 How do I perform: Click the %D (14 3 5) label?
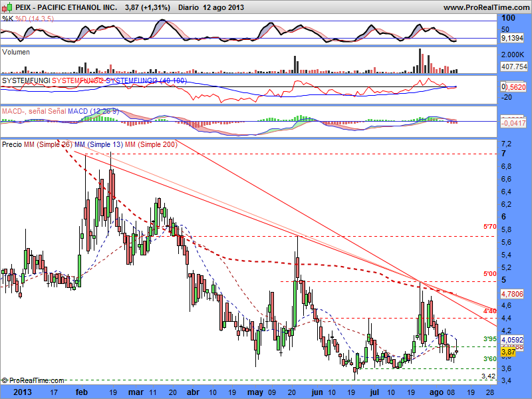(x=35, y=19)
